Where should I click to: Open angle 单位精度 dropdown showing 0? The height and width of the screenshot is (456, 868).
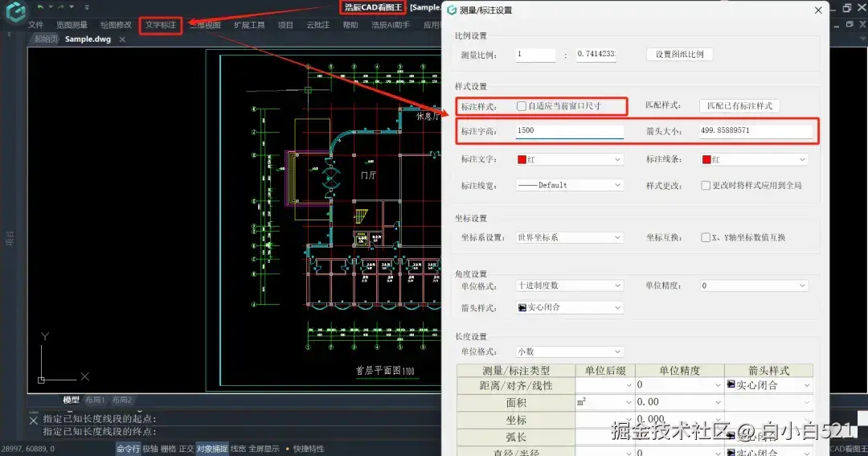tap(754, 286)
